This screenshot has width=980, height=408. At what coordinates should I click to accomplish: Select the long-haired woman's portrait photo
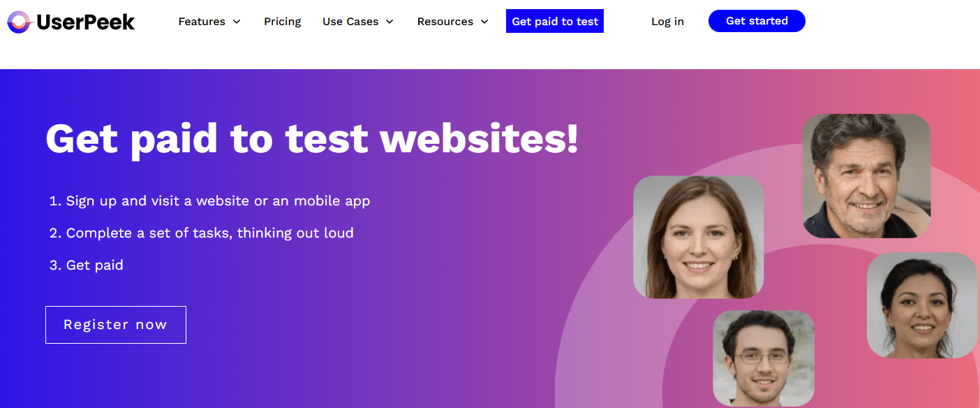(698, 238)
